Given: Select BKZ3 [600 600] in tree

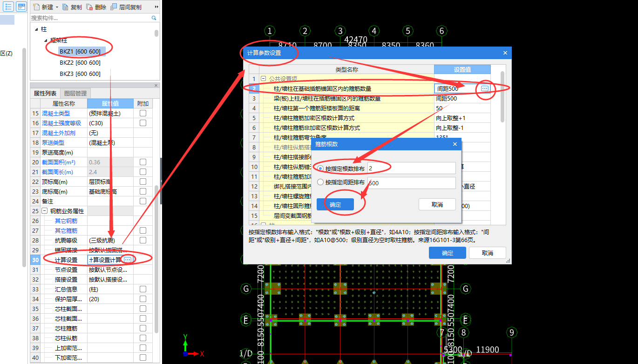Looking at the screenshot, I should [x=80, y=74].
